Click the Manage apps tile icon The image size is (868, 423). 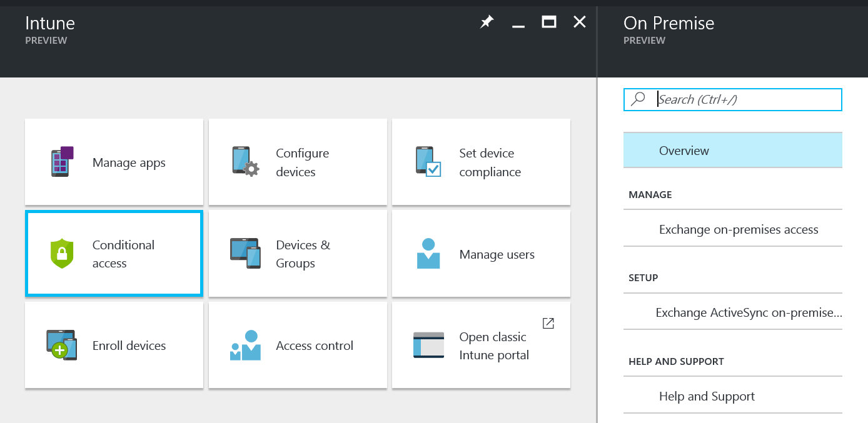click(62, 162)
